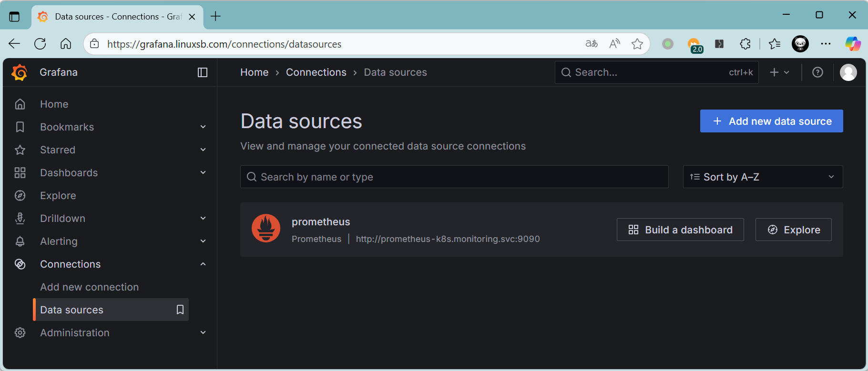Toggle the bookmark icon on Data sources
The image size is (868, 371).
click(x=180, y=310)
